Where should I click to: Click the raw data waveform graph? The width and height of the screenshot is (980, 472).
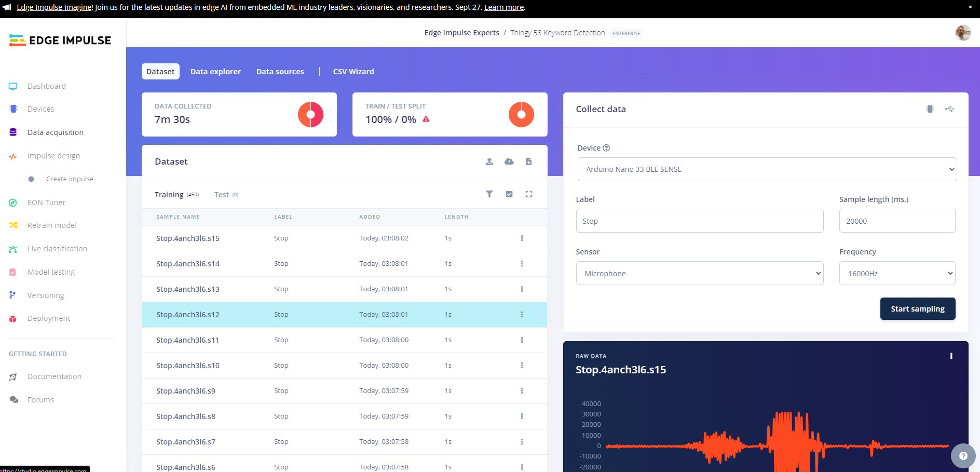[777, 441]
